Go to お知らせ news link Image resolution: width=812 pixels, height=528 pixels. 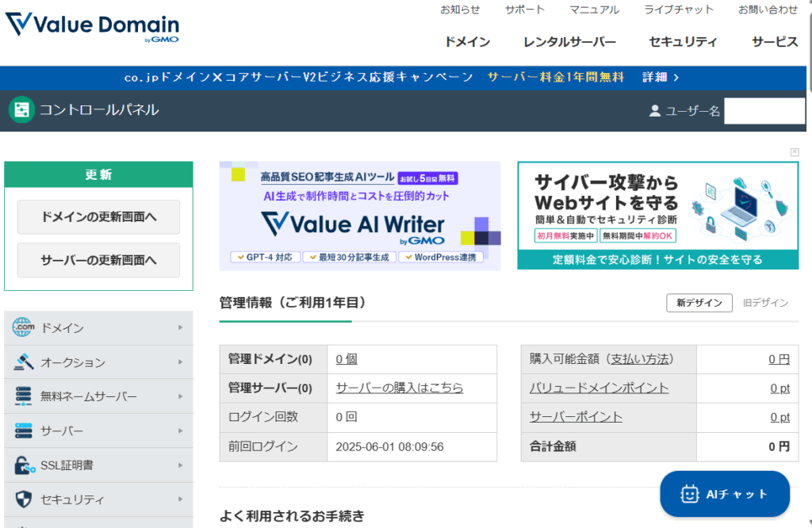click(460, 10)
